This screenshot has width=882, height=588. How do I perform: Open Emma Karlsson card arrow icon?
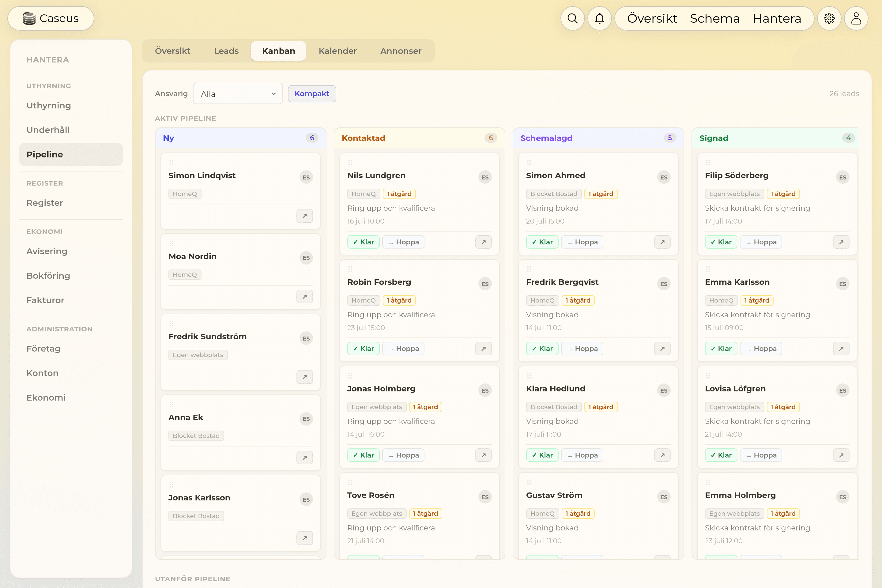click(x=841, y=349)
